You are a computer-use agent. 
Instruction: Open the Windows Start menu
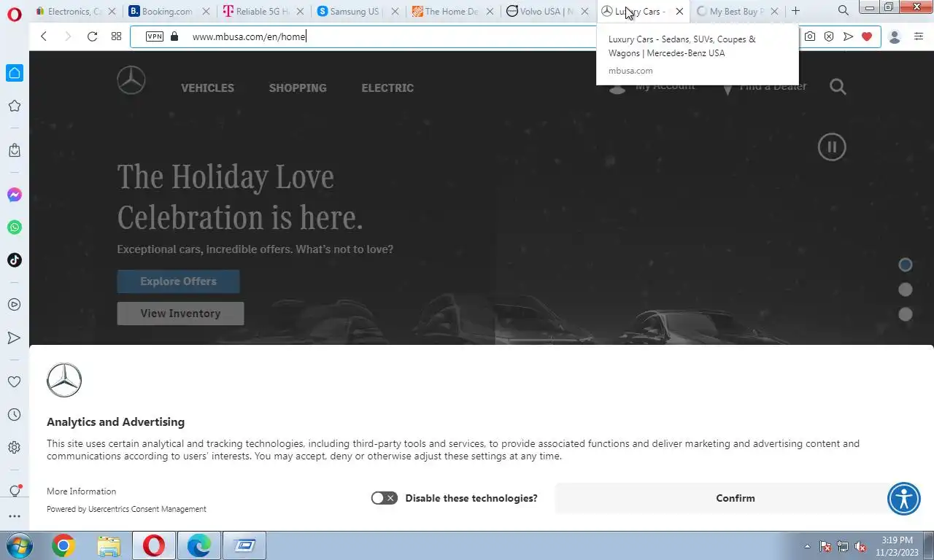(x=20, y=545)
